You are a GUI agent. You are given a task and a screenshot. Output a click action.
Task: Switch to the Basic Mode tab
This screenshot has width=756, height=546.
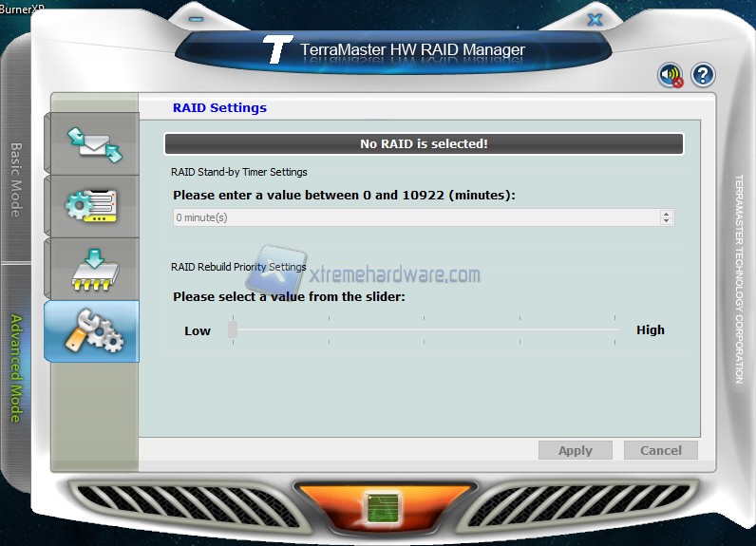coord(16,179)
